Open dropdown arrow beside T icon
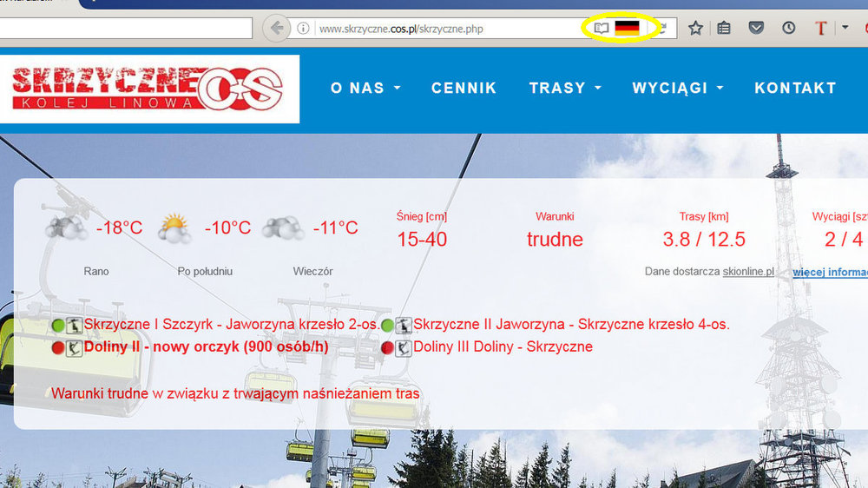 coord(845,27)
